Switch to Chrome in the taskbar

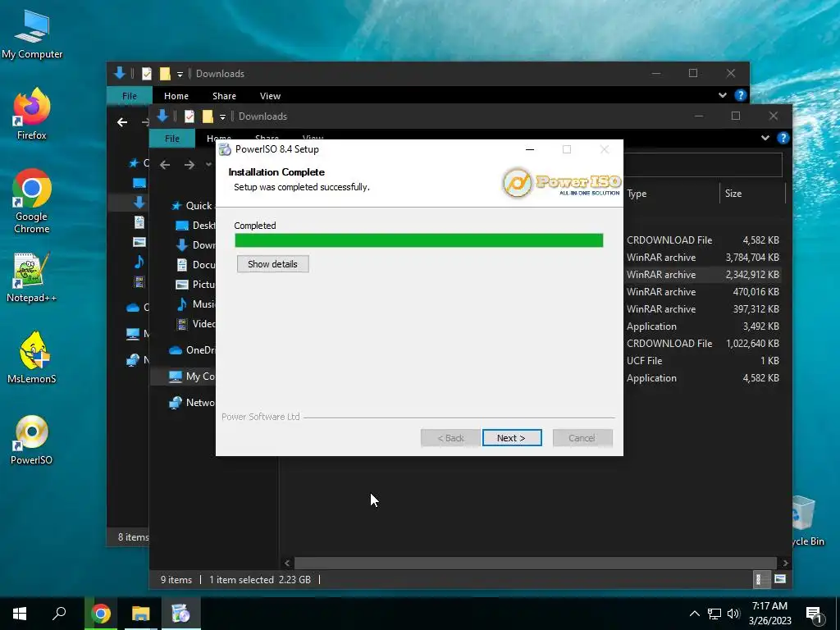click(x=101, y=614)
